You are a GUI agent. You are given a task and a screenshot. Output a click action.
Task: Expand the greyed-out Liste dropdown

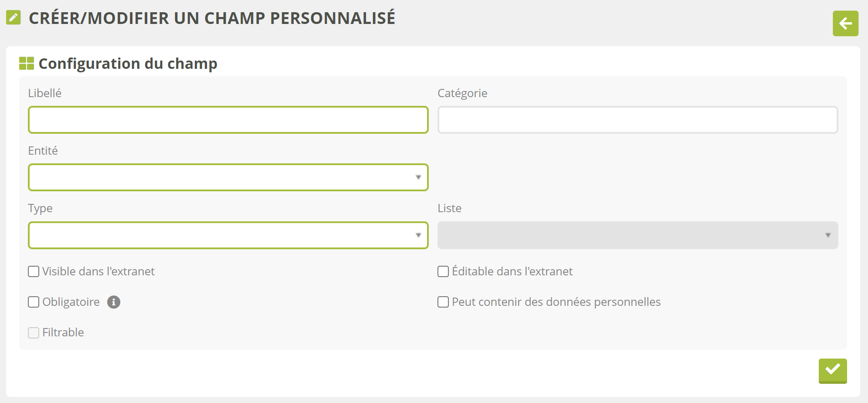pos(637,235)
